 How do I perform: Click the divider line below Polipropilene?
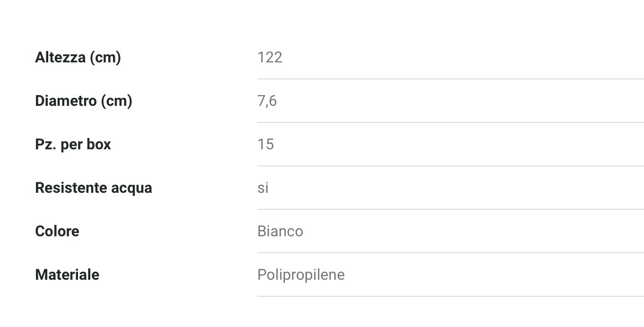point(450,296)
